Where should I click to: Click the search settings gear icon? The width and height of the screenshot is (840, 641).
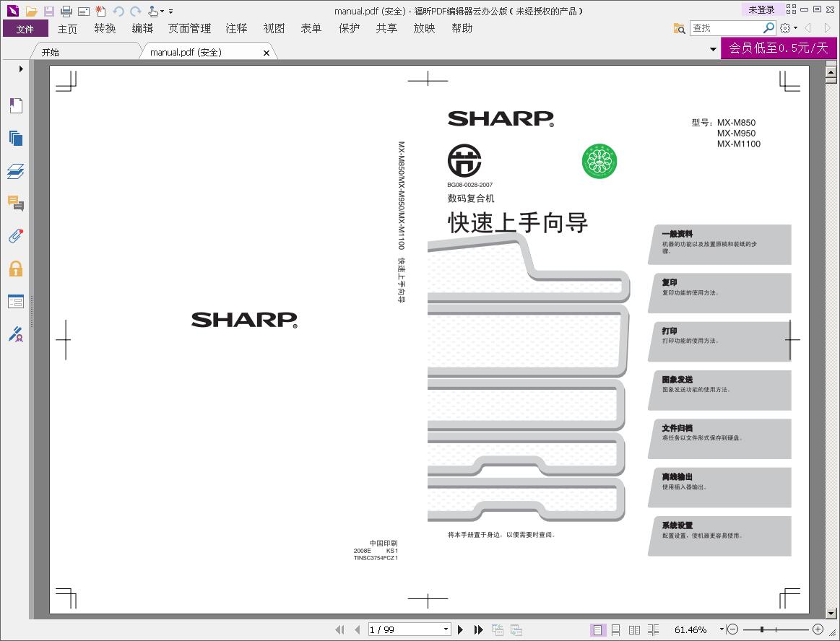tap(785, 28)
